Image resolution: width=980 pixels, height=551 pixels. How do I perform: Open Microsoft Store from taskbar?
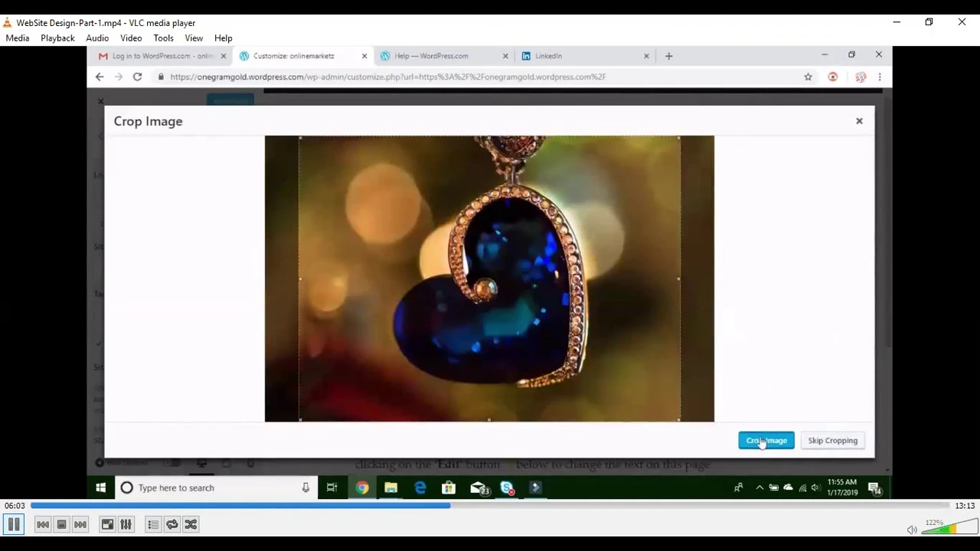click(449, 487)
